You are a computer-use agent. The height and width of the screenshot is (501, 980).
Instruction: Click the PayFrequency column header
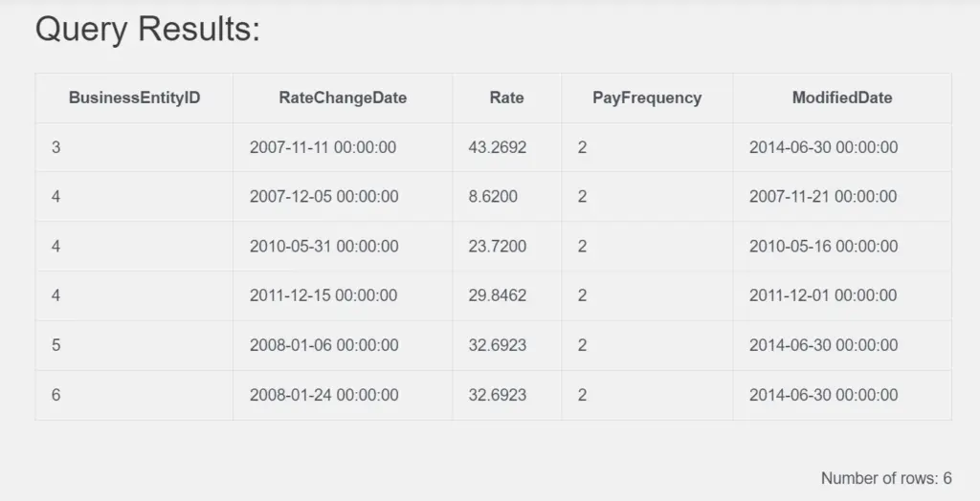point(647,98)
